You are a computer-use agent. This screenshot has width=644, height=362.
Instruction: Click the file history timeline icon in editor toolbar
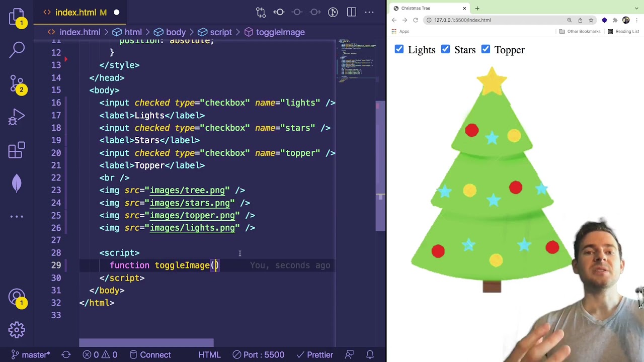tap(333, 12)
